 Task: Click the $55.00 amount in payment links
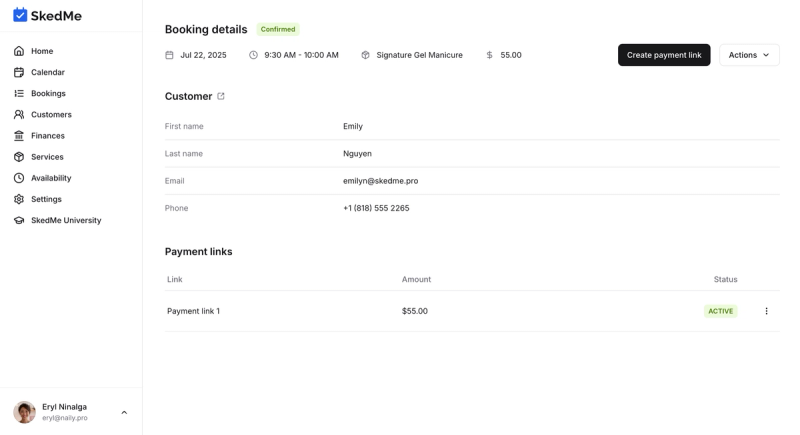(415, 311)
